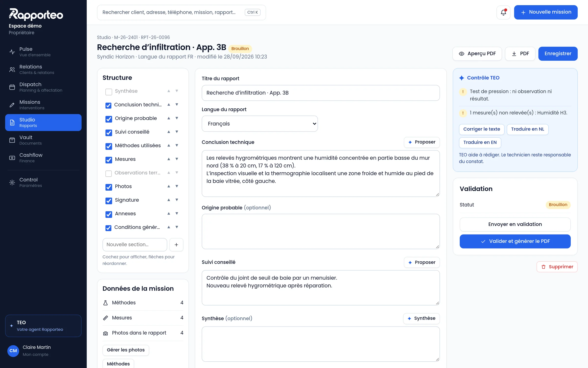Image resolution: width=588 pixels, height=368 pixels.
Task: Go to Pulse overview
Action: pyautogui.click(x=43, y=52)
